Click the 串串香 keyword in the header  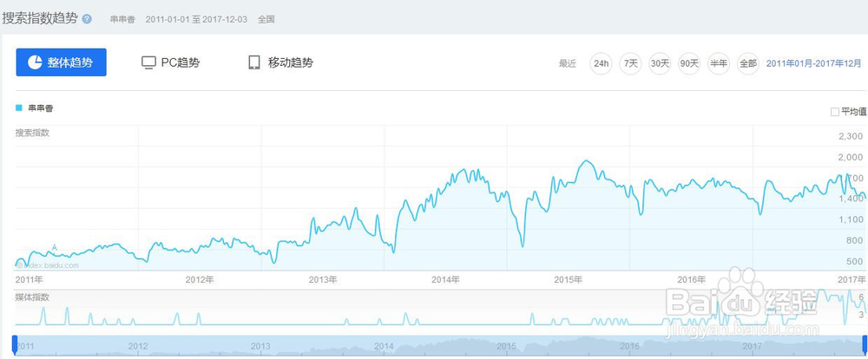click(122, 19)
